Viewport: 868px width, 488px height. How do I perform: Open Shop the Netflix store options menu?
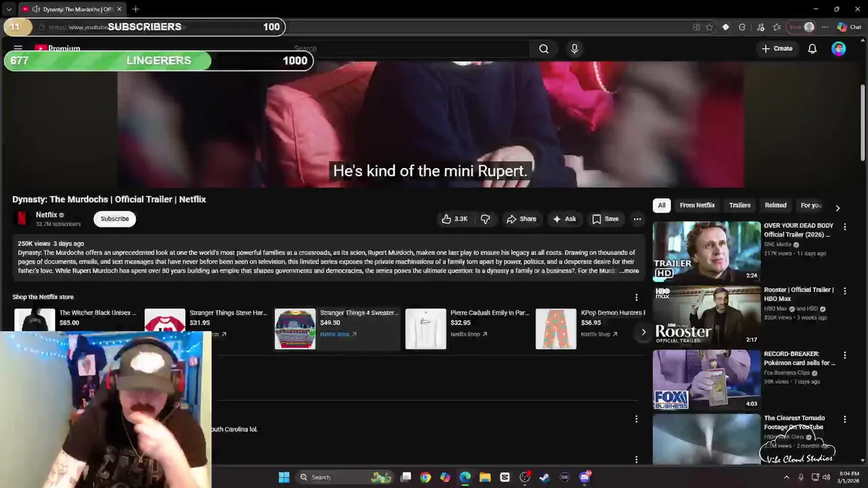click(636, 298)
